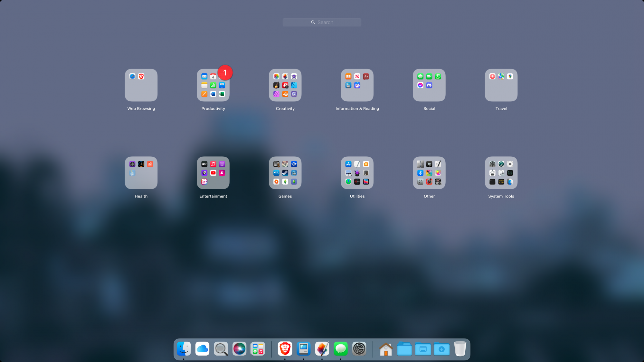Image resolution: width=644 pixels, height=362 pixels.
Task: Open the Travel folder
Action: tap(501, 85)
